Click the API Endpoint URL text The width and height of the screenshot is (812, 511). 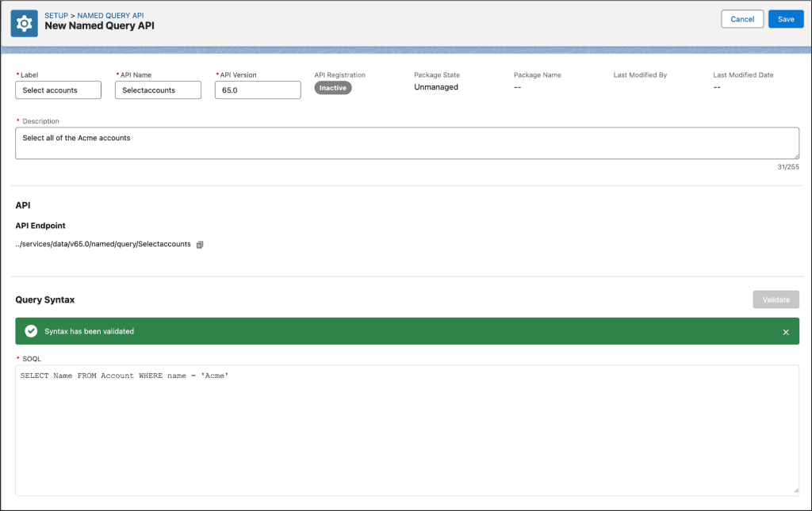[x=103, y=244]
